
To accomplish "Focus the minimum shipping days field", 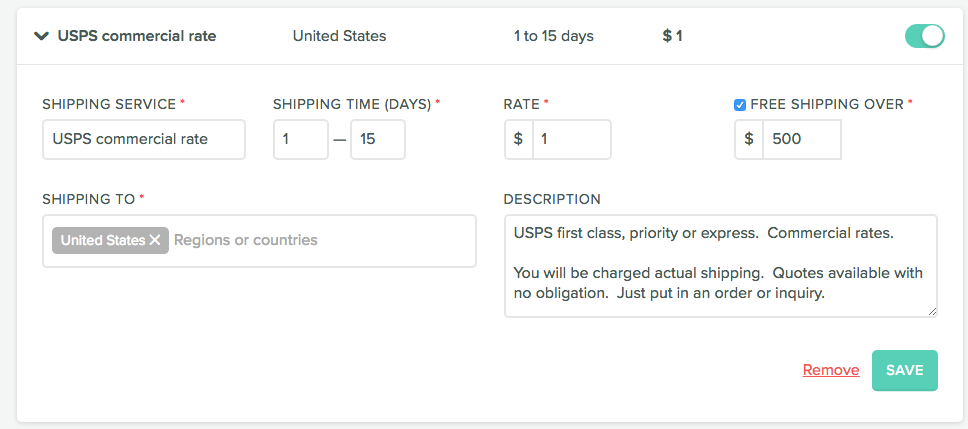I will [300, 139].
